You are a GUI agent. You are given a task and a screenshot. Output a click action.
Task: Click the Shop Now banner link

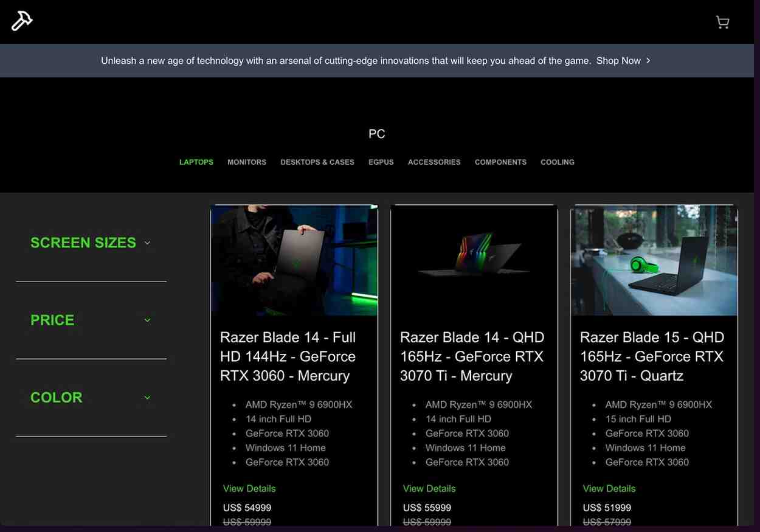click(x=618, y=61)
